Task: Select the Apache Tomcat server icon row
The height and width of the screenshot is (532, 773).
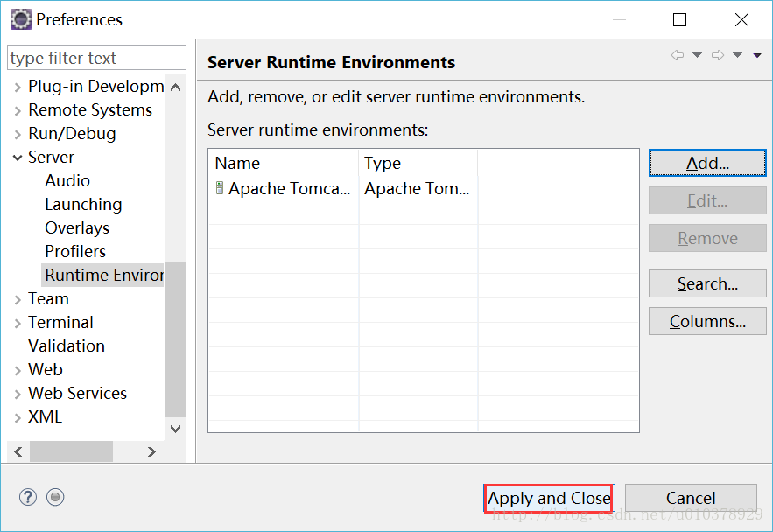Action: pyautogui.click(x=424, y=188)
